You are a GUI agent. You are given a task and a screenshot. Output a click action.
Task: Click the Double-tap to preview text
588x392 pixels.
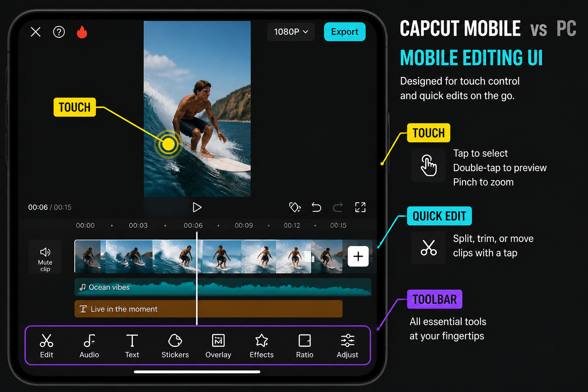pos(500,168)
